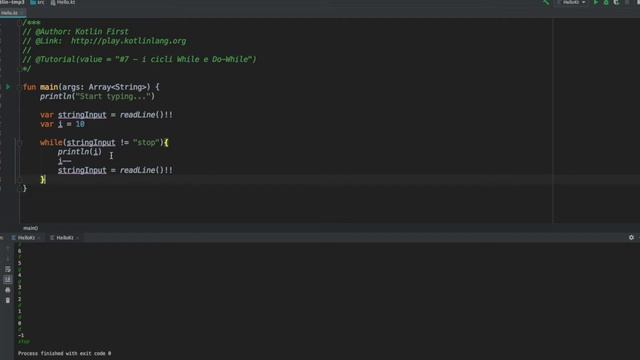Open the HelloKt run configuration dropdown
The width and height of the screenshot is (640, 360).
572,2
